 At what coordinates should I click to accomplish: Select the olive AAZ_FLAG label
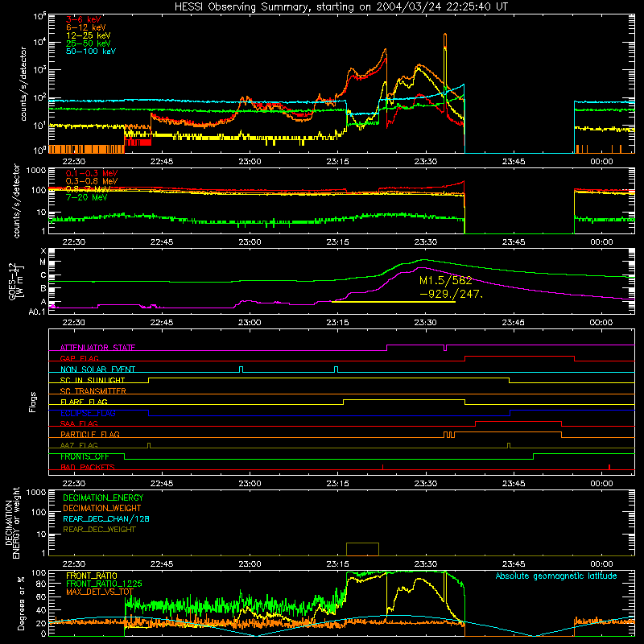point(79,445)
